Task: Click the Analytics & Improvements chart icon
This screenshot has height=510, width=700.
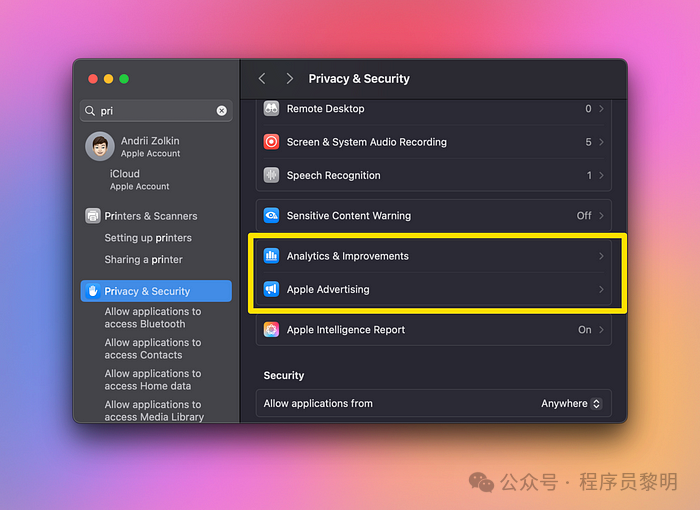Action: tap(271, 256)
